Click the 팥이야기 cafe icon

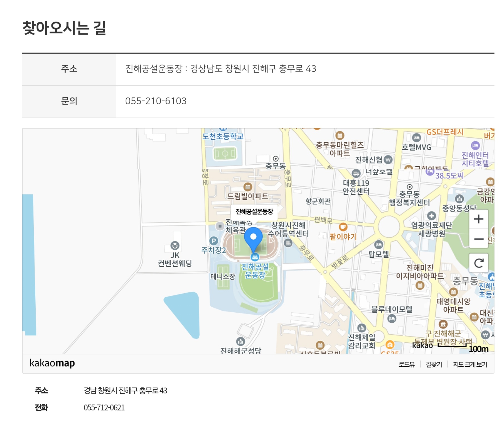point(343,227)
